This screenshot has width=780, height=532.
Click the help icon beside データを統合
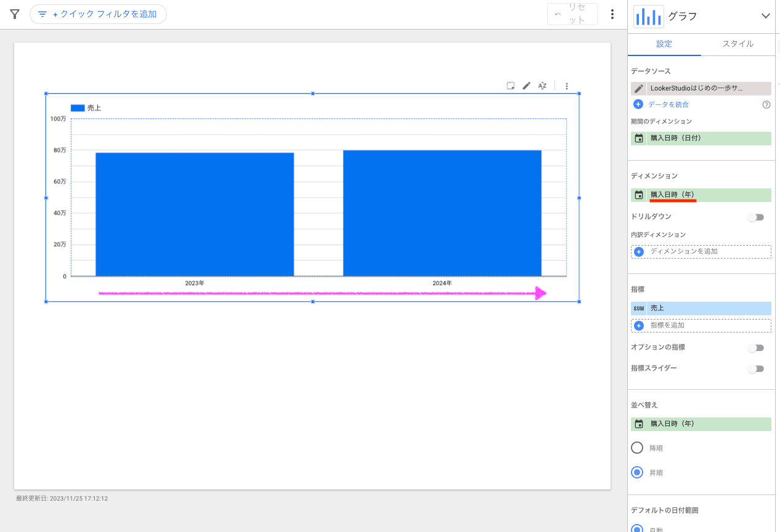pyautogui.click(x=766, y=105)
